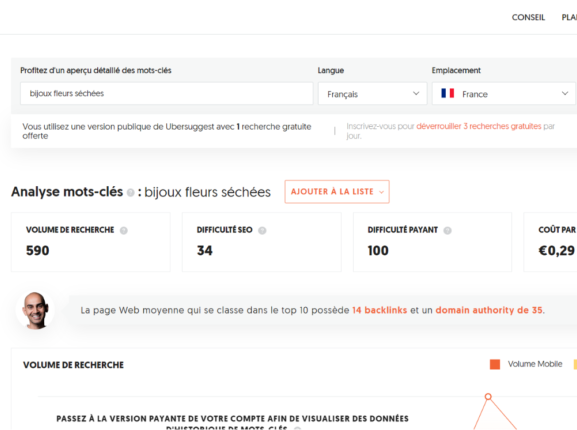
Task: Click the '14 backlinks' link
Action: click(x=379, y=310)
